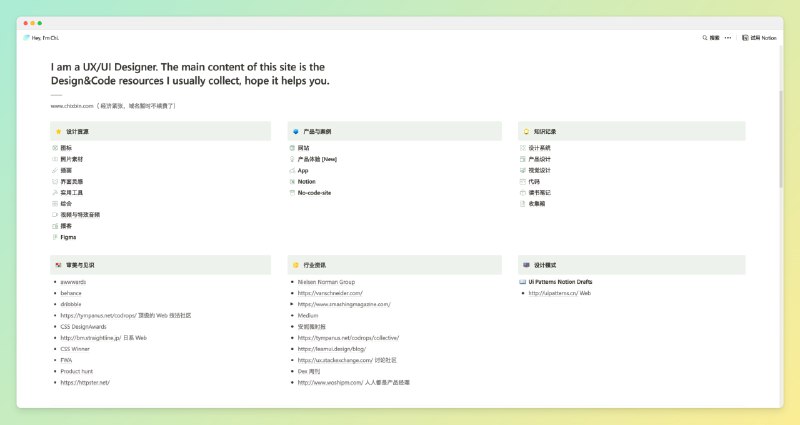The height and width of the screenshot is (425, 800).
Task: Click the yellow star icon in first header
Action: point(59,131)
